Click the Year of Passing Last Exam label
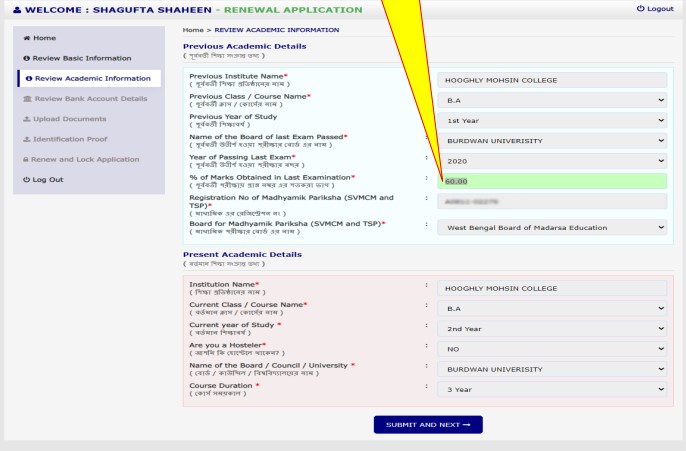 pos(242,157)
